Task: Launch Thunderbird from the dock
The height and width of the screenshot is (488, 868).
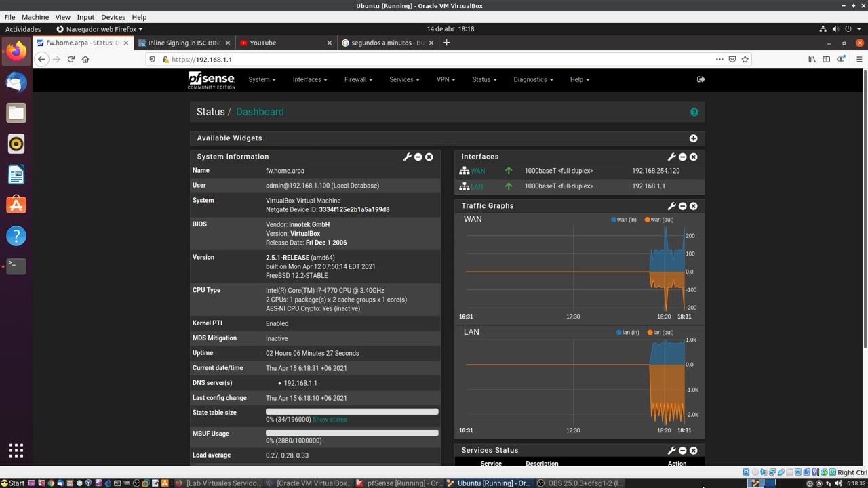Action: 16,82
